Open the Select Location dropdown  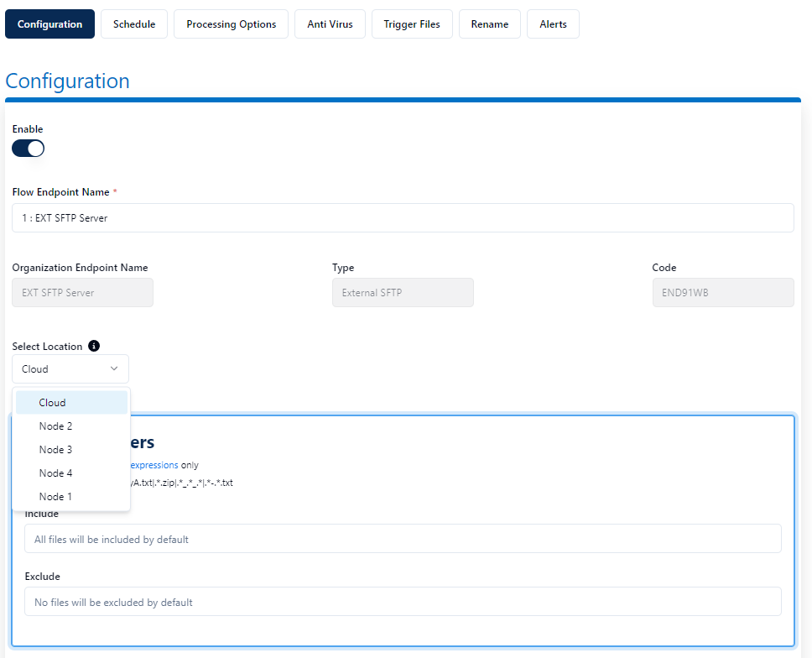70,369
